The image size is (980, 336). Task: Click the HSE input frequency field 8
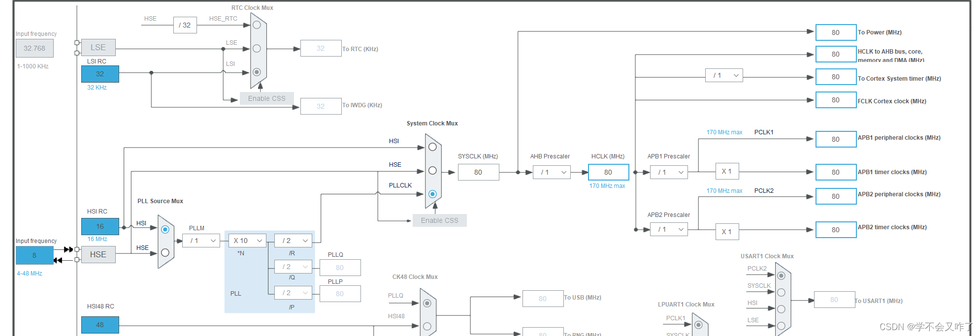coord(34,255)
